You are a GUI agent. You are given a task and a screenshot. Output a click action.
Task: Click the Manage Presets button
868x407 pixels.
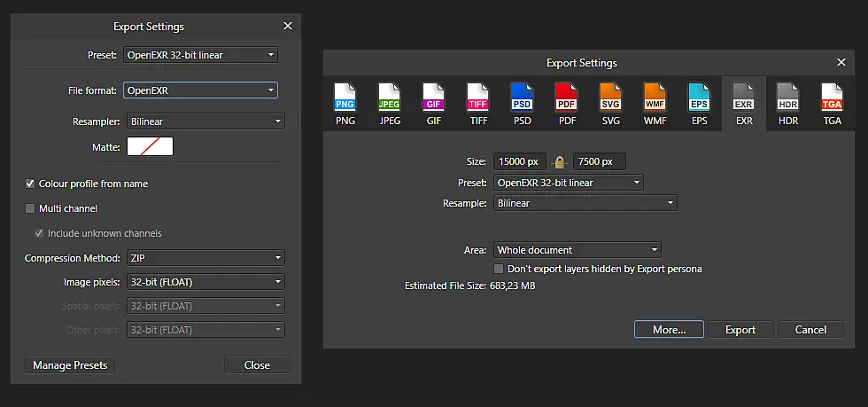click(x=70, y=364)
